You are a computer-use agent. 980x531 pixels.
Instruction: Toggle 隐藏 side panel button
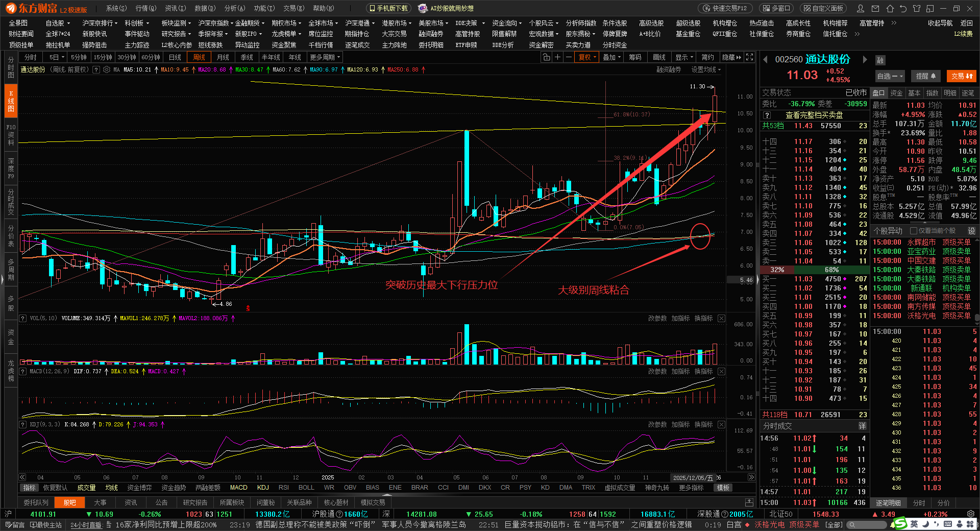pos(731,57)
